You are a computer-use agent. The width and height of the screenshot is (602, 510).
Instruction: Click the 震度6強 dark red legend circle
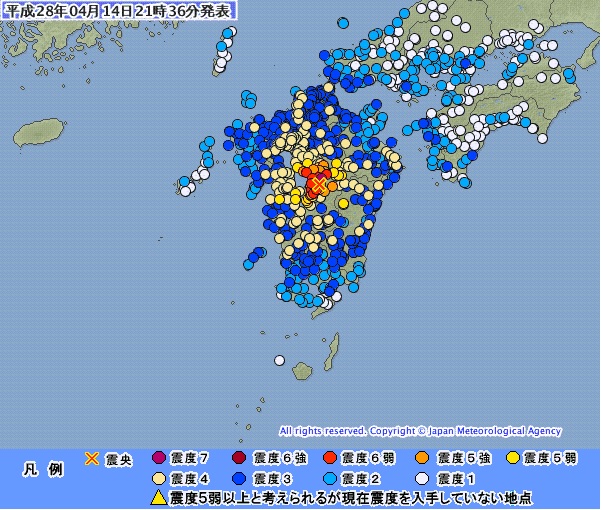pos(239,458)
